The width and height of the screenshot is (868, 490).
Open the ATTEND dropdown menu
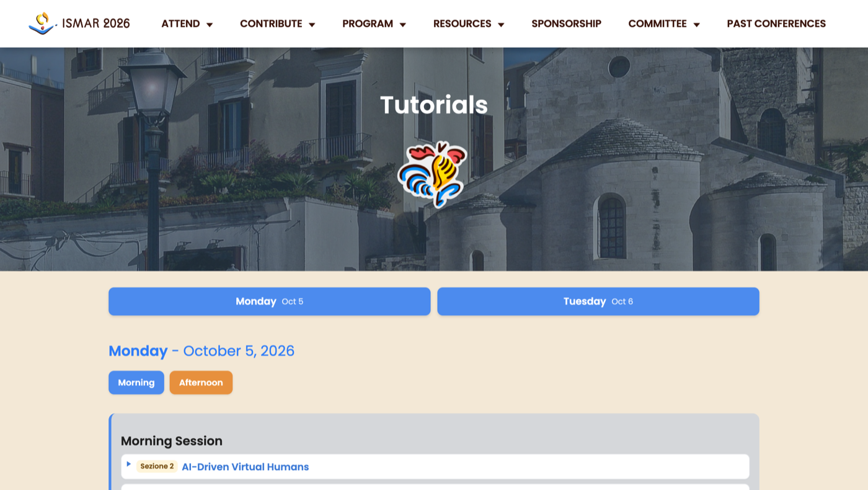coord(187,24)
